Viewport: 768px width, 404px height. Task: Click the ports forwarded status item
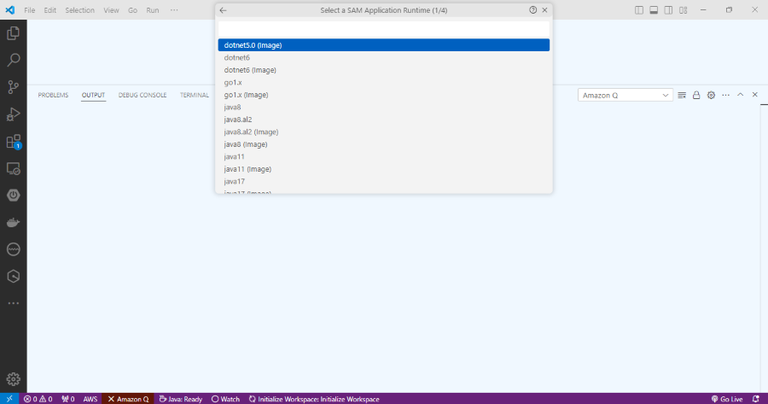pyautogui.click(x=68, y=399)
